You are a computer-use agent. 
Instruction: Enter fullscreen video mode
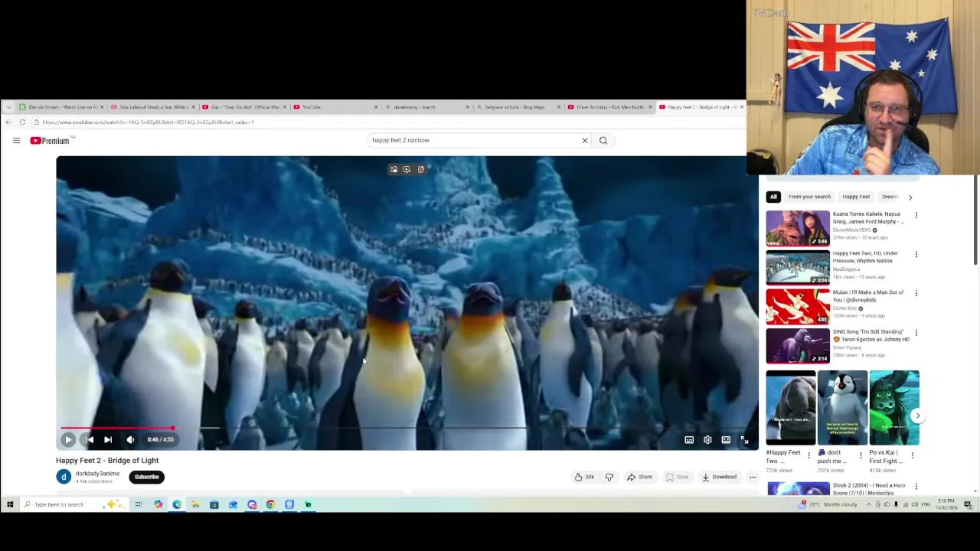744,440
